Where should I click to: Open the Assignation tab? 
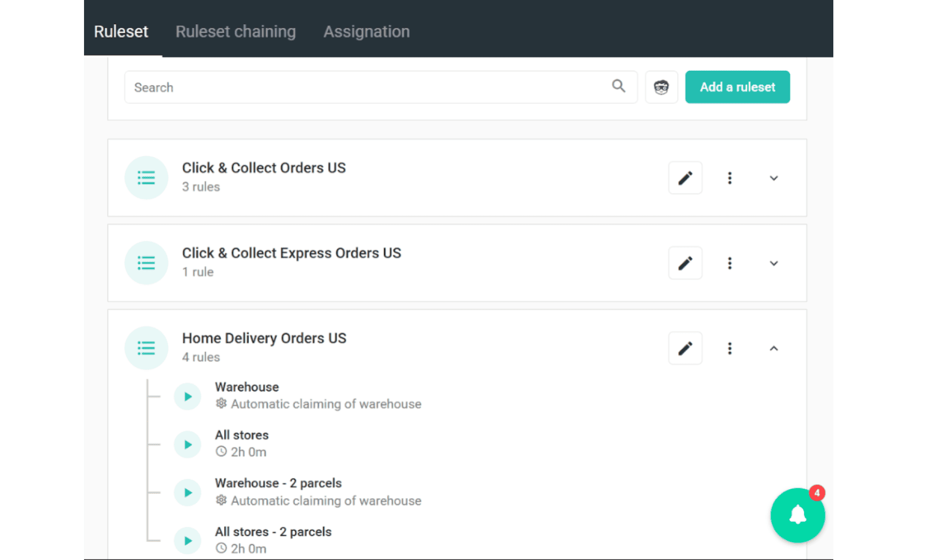tap(366, 32)
